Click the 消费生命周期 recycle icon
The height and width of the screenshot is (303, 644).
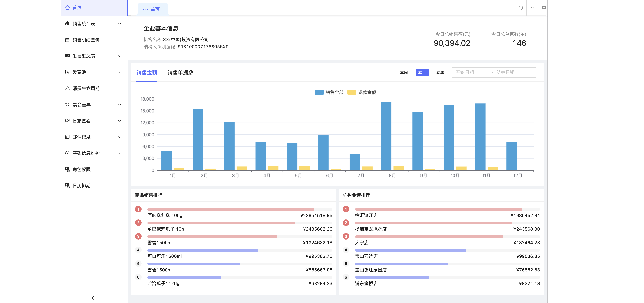click(x=67, y=88)
